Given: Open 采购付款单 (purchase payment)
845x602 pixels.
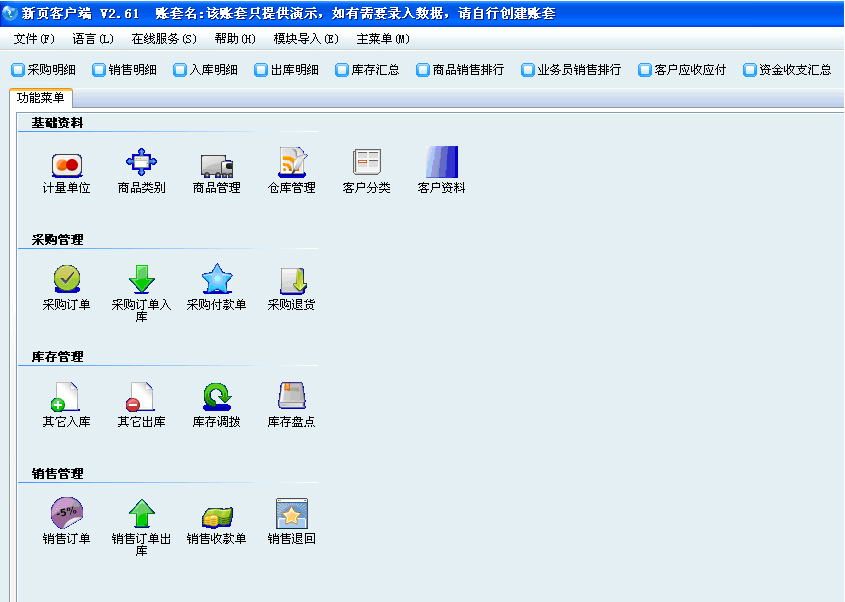Looking at the screenshot, I should (x=216, y=285).
